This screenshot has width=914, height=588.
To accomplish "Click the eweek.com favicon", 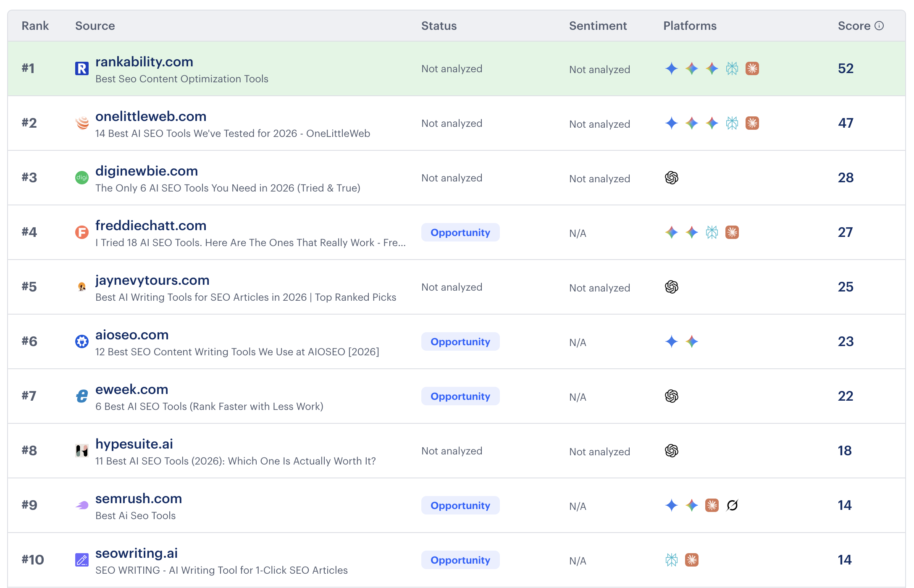I will pos(82,396).
